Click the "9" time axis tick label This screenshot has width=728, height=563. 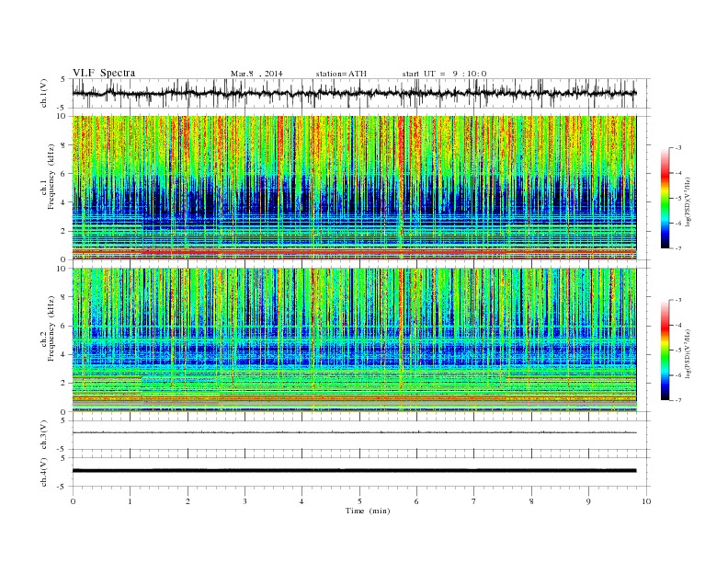pyautogui.click(x=588, y=501)
